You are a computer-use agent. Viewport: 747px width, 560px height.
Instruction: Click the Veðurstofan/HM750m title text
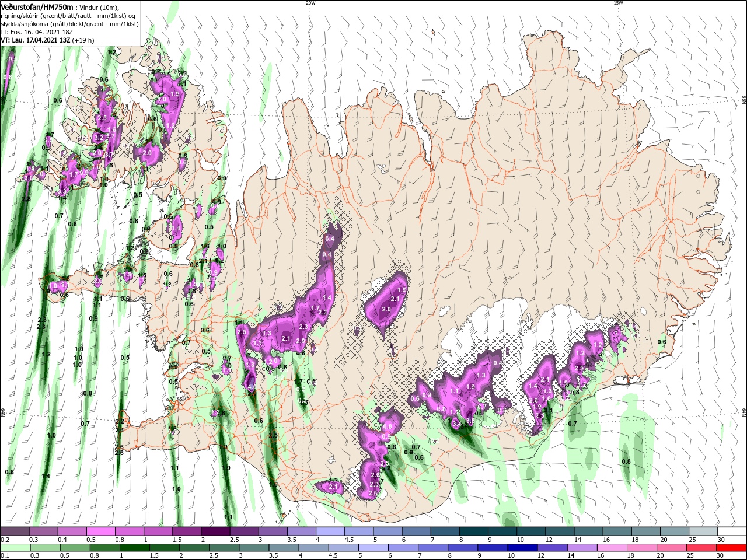tap(37, 6)
